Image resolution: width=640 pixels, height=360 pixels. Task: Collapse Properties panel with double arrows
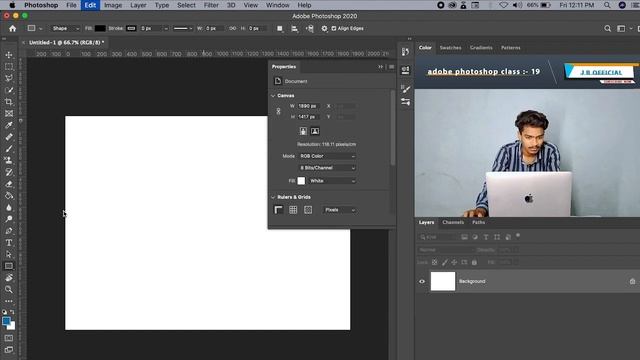[x=381, y=67]
